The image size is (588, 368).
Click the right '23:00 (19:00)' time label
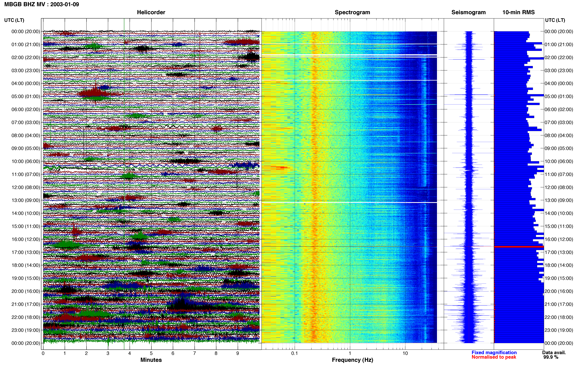coord(559,330)
